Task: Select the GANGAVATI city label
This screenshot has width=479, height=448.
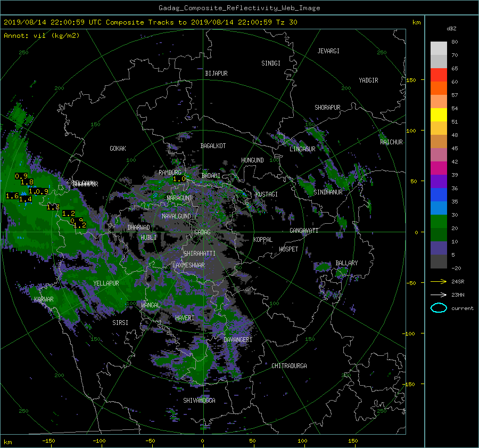Action: [304, 231]
